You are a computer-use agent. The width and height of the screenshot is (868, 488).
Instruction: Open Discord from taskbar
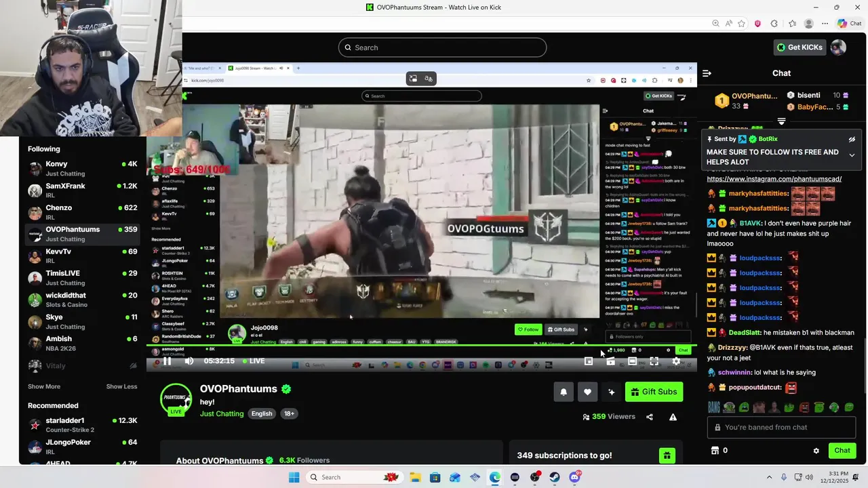tap(575, 477)
